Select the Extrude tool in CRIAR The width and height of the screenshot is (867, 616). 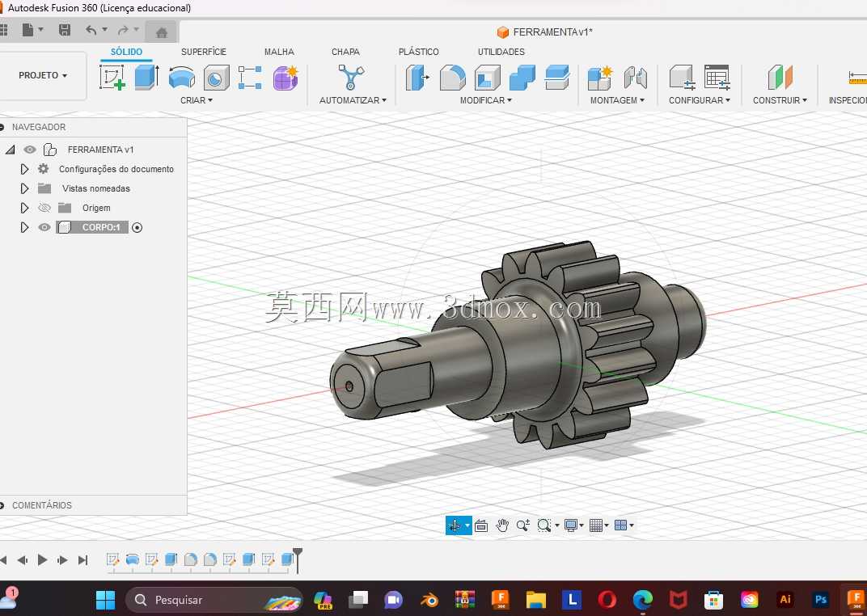(x=147, y=77)
